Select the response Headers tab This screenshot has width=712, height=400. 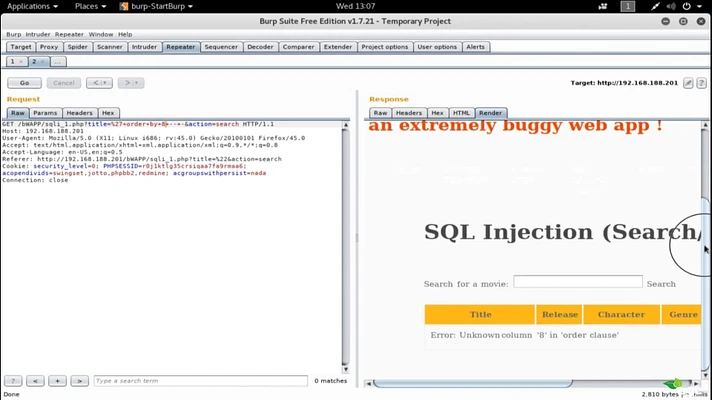coord(409,113)
